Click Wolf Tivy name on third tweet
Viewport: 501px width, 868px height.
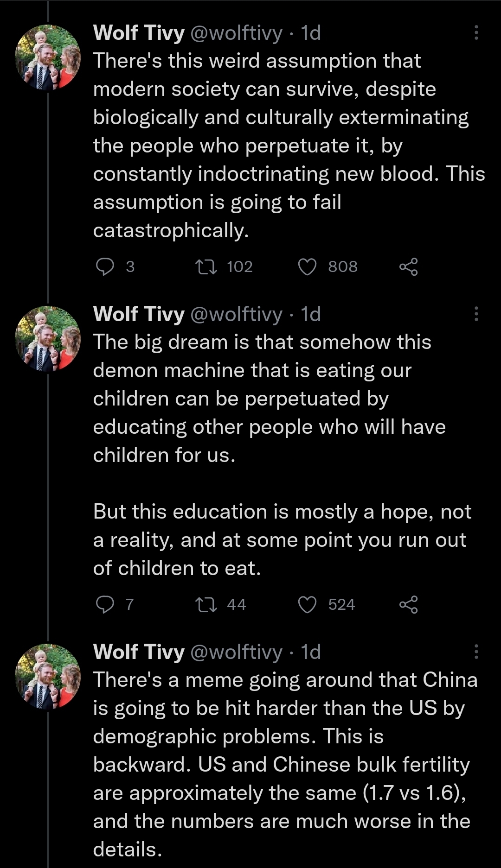(x=139, y=652)
